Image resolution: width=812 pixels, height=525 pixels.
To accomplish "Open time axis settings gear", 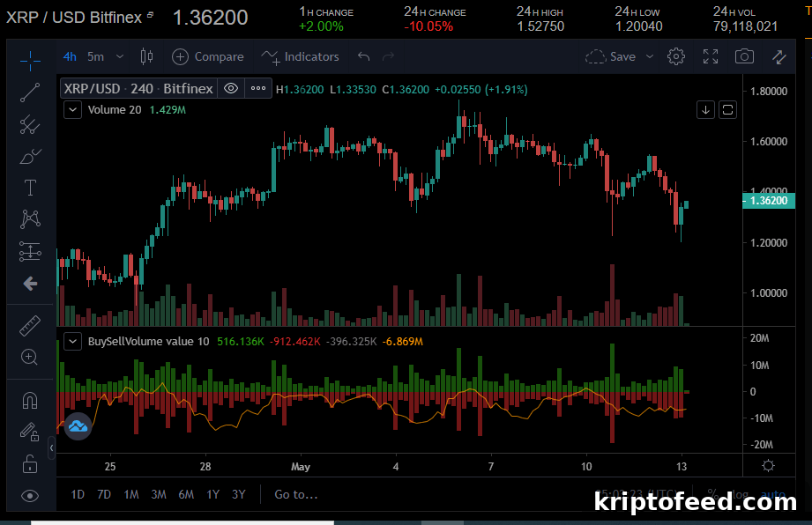I will coord(769,465).
